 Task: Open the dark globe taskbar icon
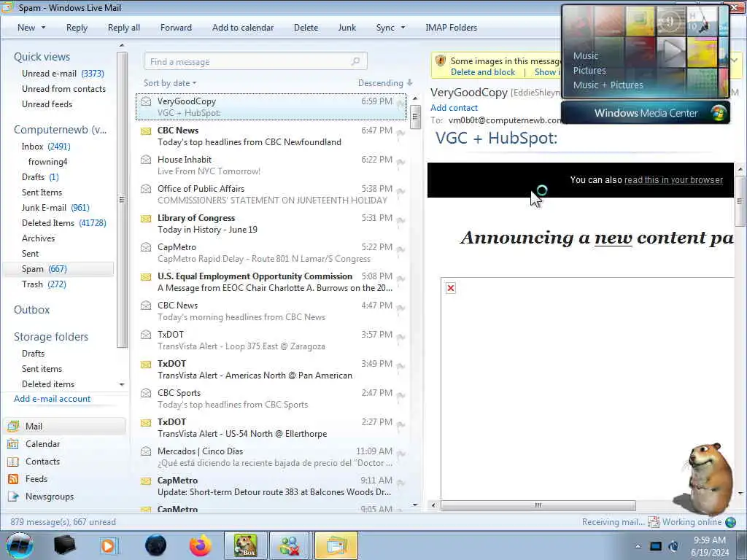[156, 545]
